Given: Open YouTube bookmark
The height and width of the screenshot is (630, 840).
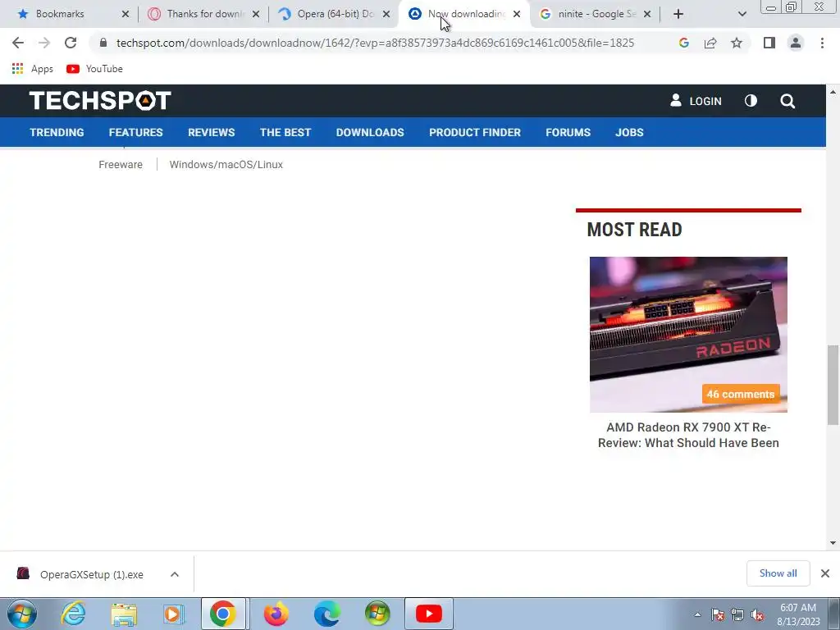Looking at the screenshot, I should click(x=95, y=69).
